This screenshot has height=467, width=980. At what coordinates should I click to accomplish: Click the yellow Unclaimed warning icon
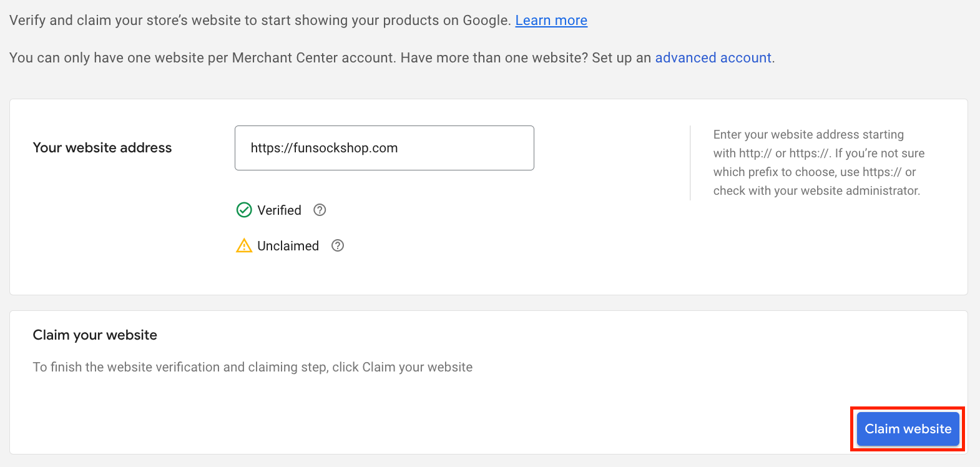click(x=244, y=246)
